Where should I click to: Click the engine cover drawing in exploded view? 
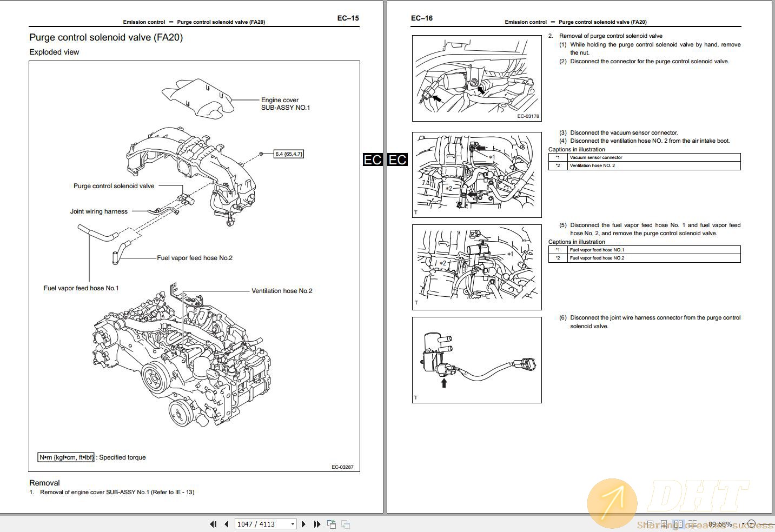(x=197, y=99)
